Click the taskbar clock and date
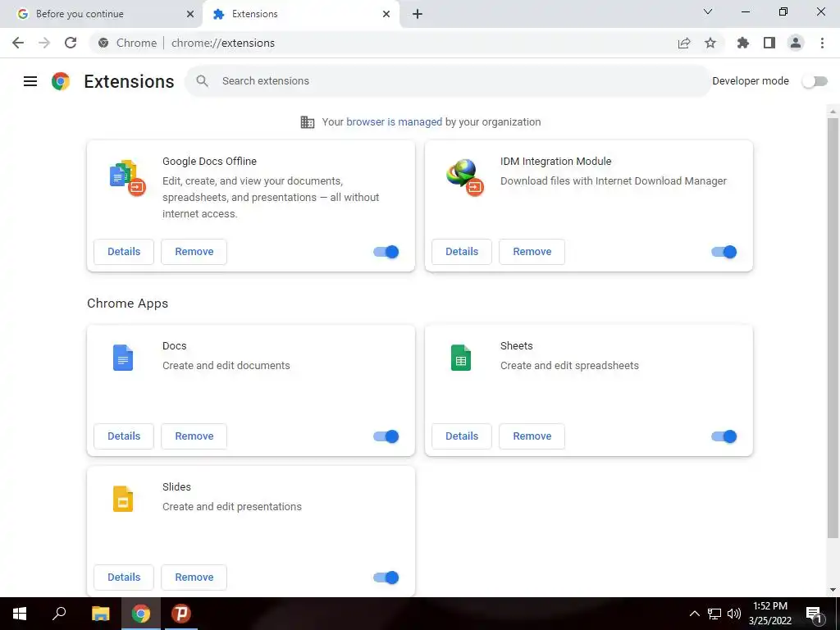This screenshot has width=840, height=630. coord(769,614)
